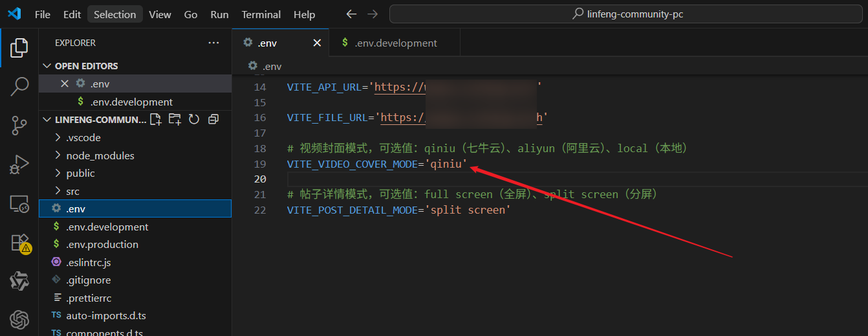
Task: Click the 'qiniu' value on line 19
Action: 446,164
